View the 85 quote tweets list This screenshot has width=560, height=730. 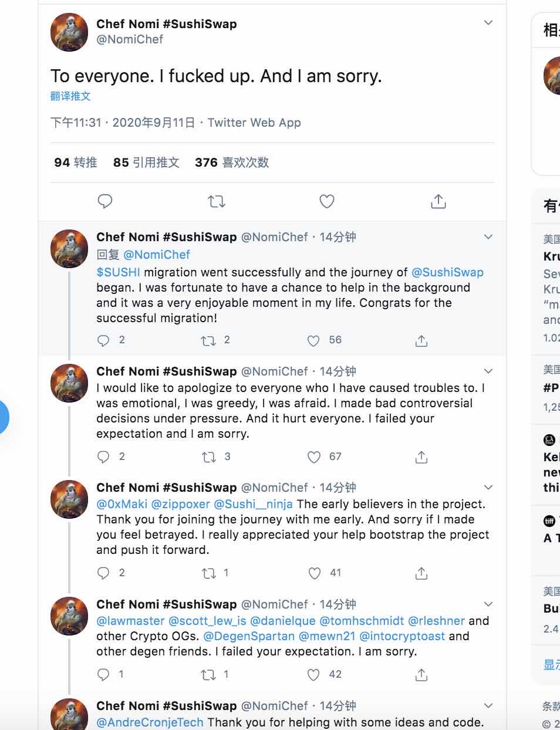click(146, 163)
